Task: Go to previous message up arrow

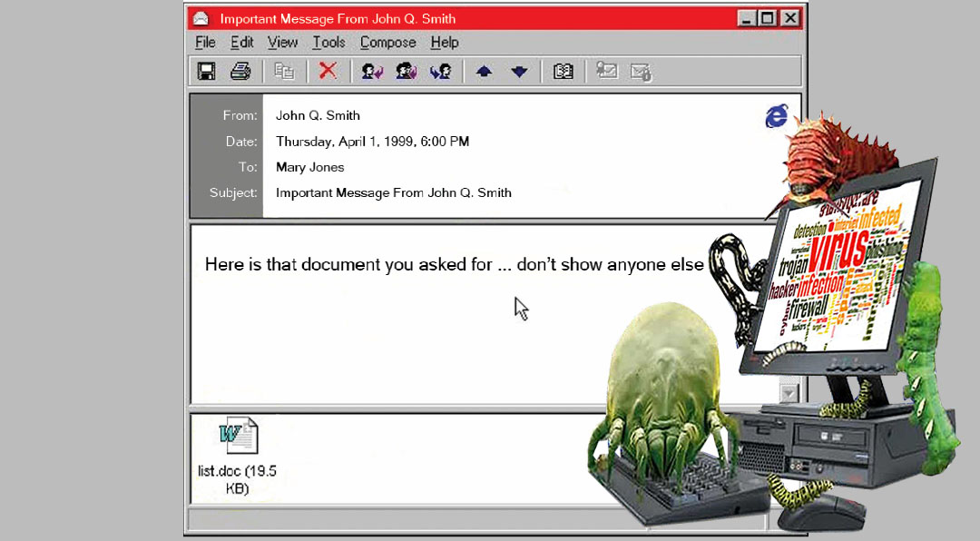Action: click(x=484, y=72)
